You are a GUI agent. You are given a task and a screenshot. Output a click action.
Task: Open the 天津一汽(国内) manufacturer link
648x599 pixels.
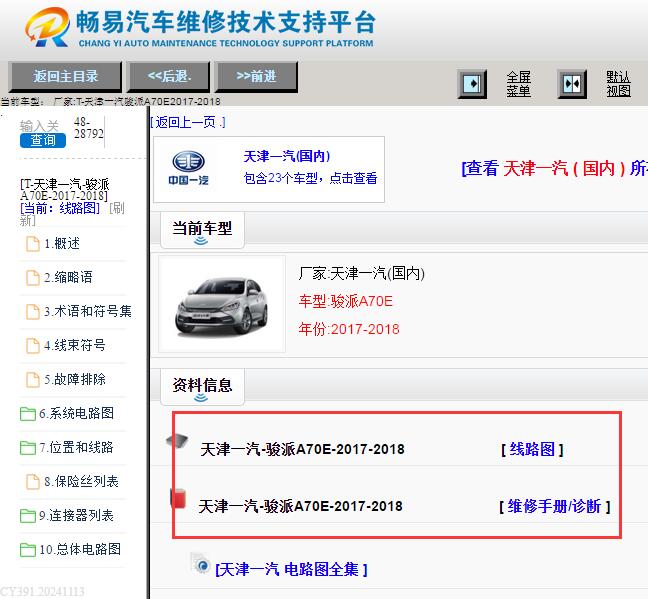coord(286,156)
